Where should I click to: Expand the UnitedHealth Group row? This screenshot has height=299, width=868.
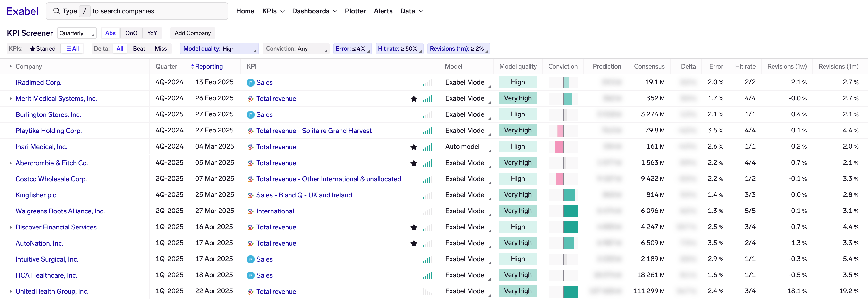click(11, 291)
